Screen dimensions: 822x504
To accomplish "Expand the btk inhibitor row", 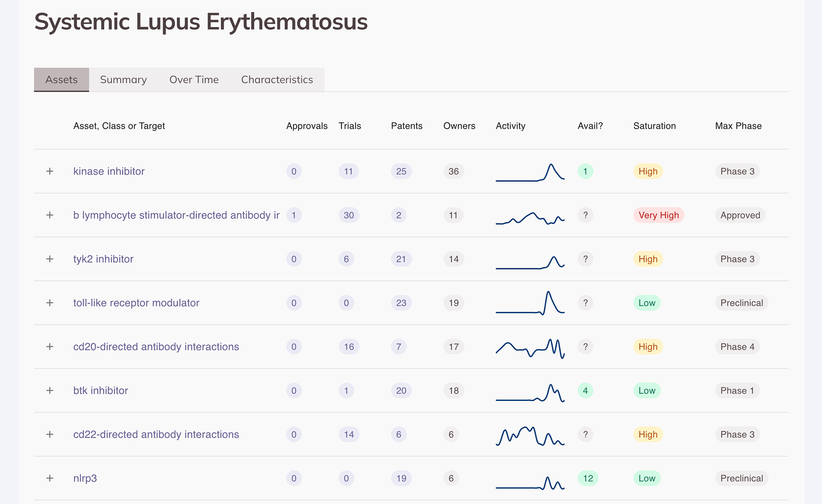I will pyautogui.click(x=50, y=391).
